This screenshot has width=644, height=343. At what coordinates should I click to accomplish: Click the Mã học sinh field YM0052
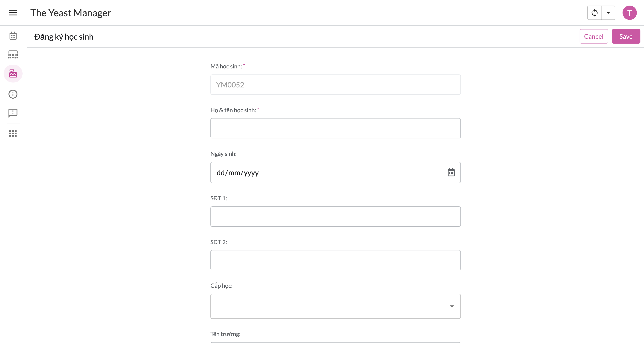[335, 85]
